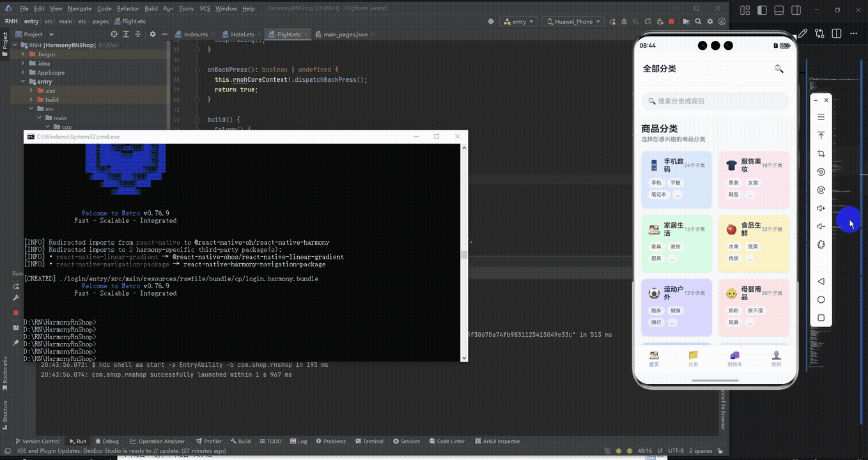Open the Huawei_Phone device dropdown
The width and height of the screenshot is (868, 460).
(573, 21)
